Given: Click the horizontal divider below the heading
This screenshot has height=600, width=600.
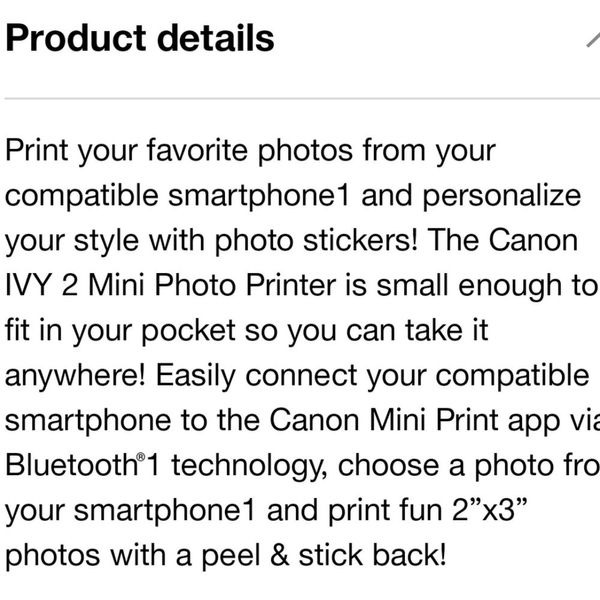Looking at the screenshot, I should (302, 99).
